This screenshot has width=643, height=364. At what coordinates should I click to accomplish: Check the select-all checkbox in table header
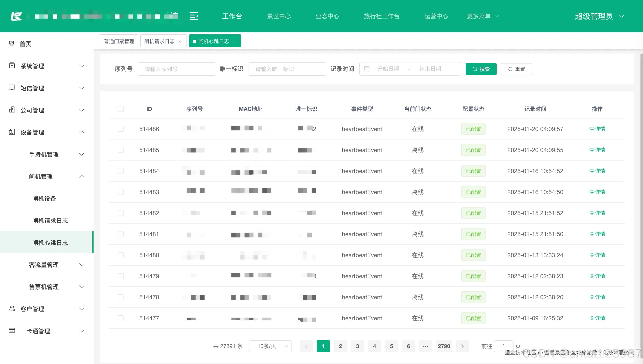(x=120, y=109)
